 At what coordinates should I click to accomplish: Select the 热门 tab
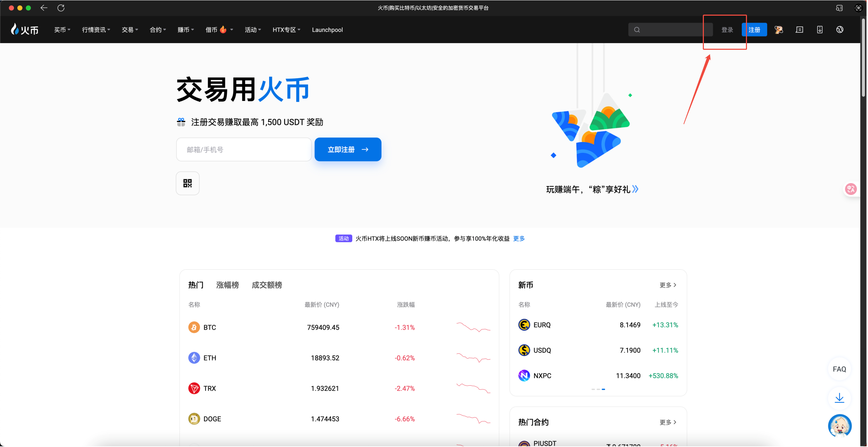click(x=196, y=285)
